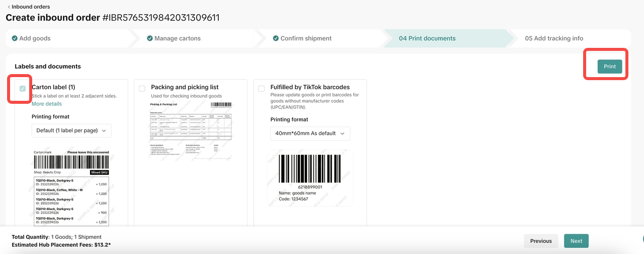This screenshot has width=644, height=254.
Task: Click the Confirm shipment completed checkmark icon
Action: [276, 38]
